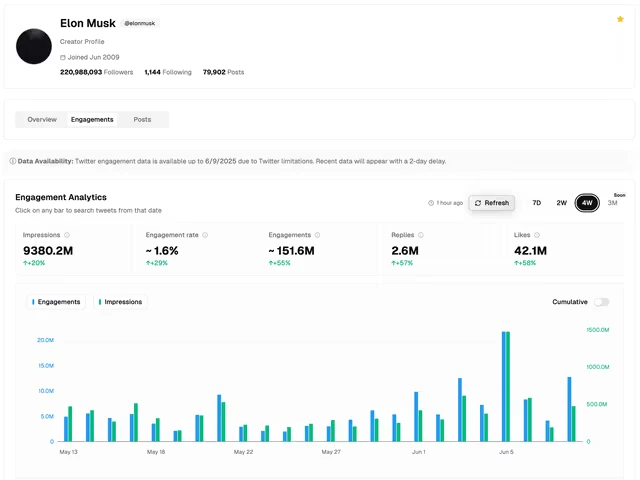
Task: Click the Elon Musk profile avatar
Action: 34,47
